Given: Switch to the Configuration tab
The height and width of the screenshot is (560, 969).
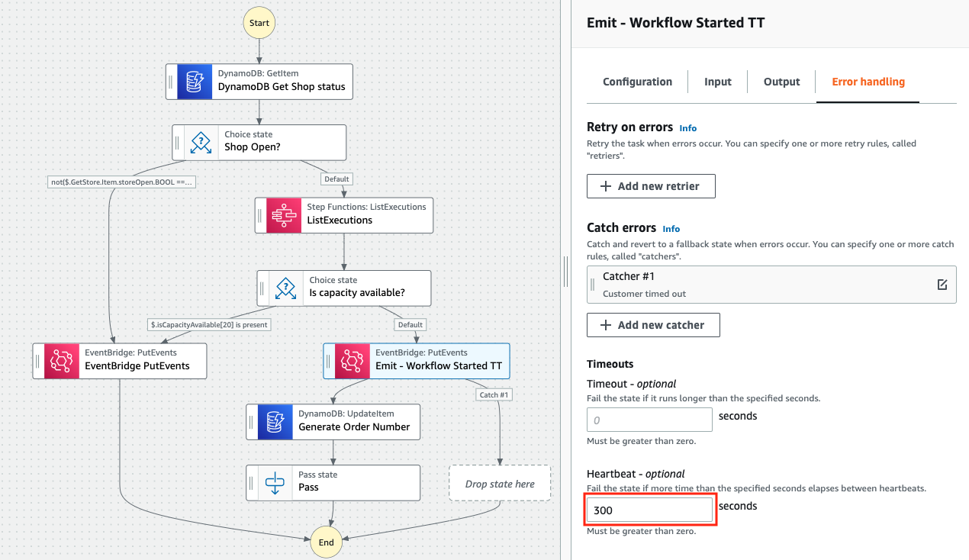Looking at the screenshot, I should click(637, 82).
